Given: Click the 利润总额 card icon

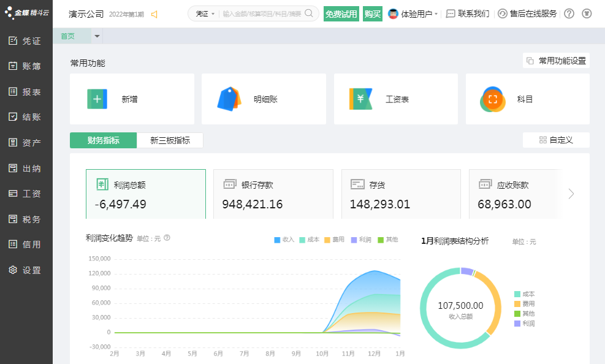Looking at the screenshot, I should (102, 184).
